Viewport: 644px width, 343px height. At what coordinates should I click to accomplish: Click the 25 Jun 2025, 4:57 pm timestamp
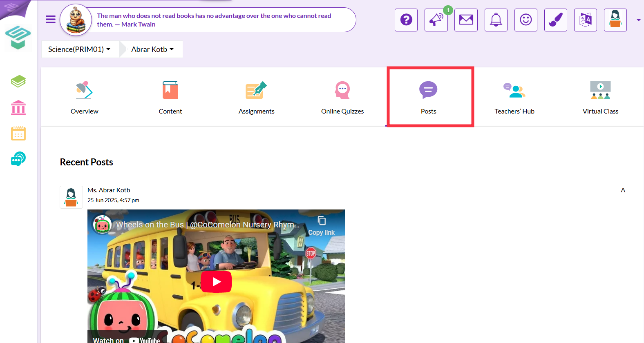113,200
